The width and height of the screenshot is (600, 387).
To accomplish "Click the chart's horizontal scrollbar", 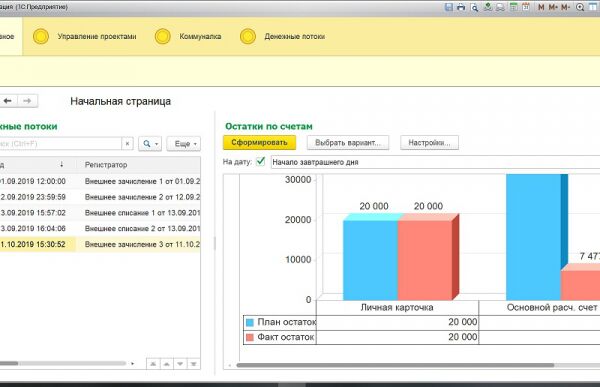I will point(395,365).
